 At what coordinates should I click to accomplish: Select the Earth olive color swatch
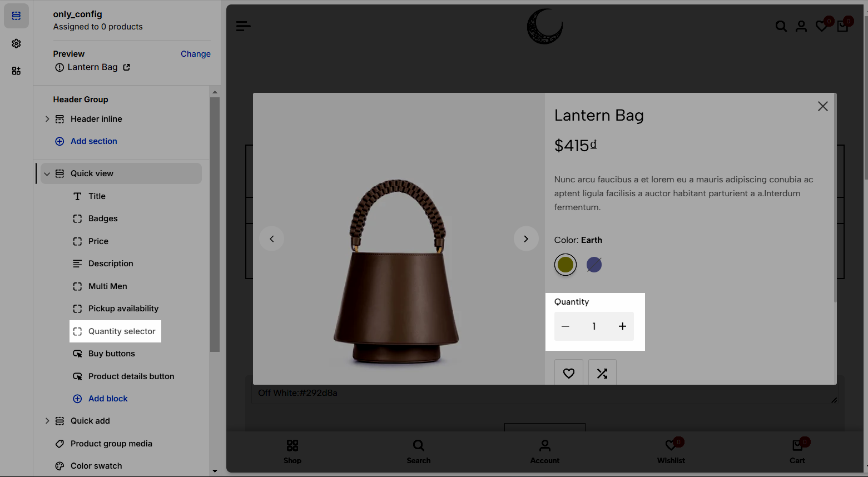click(x=566, y=265)
